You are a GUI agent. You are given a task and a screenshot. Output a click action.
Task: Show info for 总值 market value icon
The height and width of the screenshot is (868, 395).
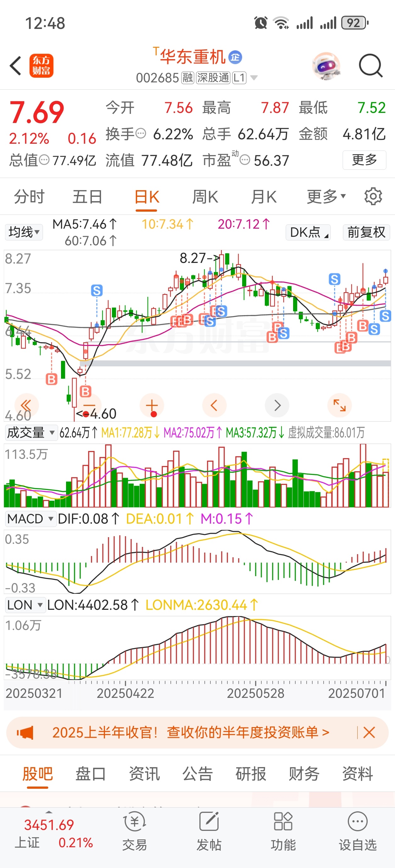click(x=44, y=160)
